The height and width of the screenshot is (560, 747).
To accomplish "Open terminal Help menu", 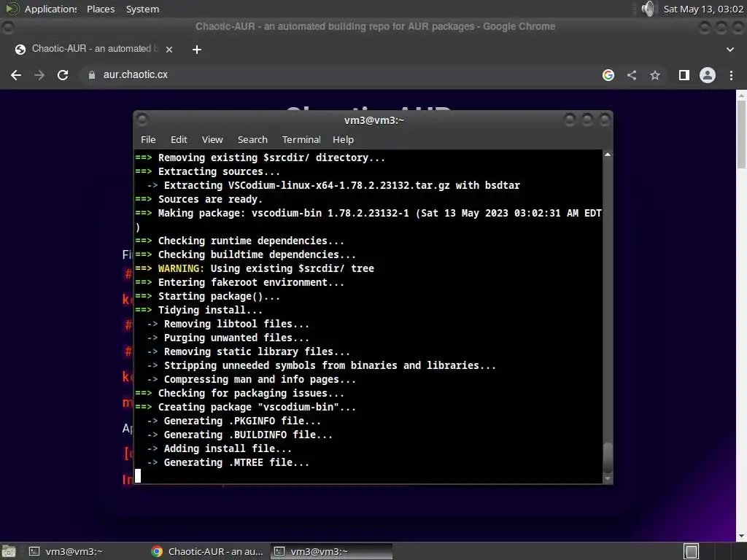I will click(343, 139).
